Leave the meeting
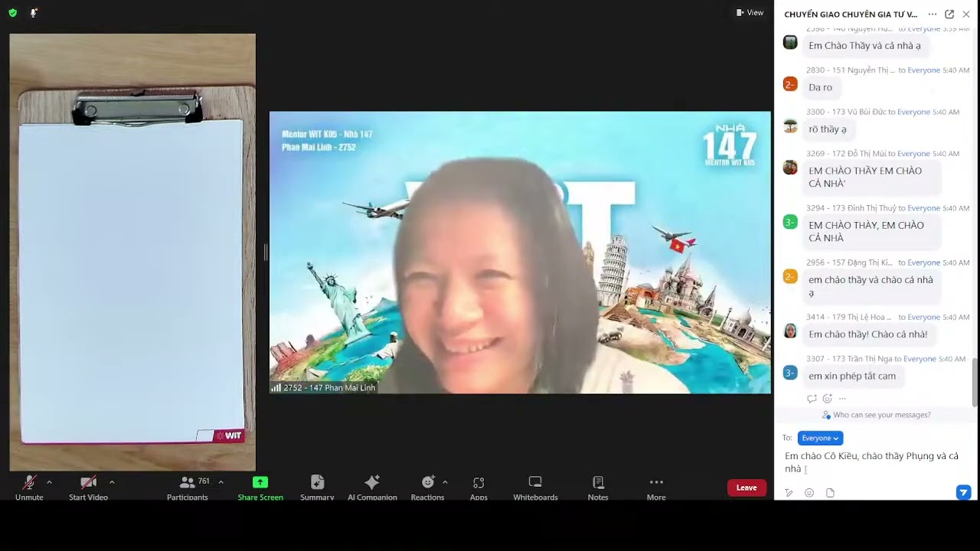 pyautogui.click(x=746, y=487)
